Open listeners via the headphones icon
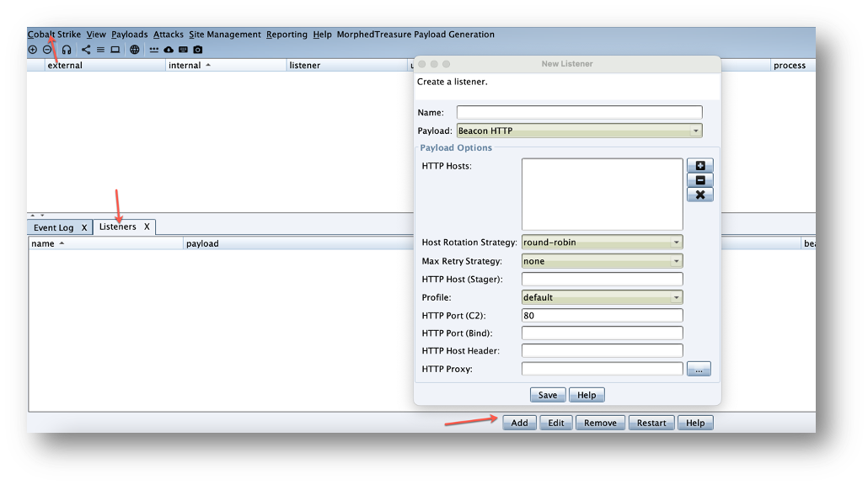This screenshot has height=485, width=868. tap(67, 50)
